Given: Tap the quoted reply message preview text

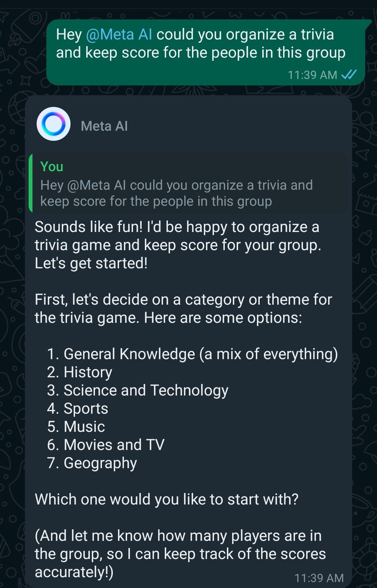Looking at the screenshot, I should pos(176,193).
